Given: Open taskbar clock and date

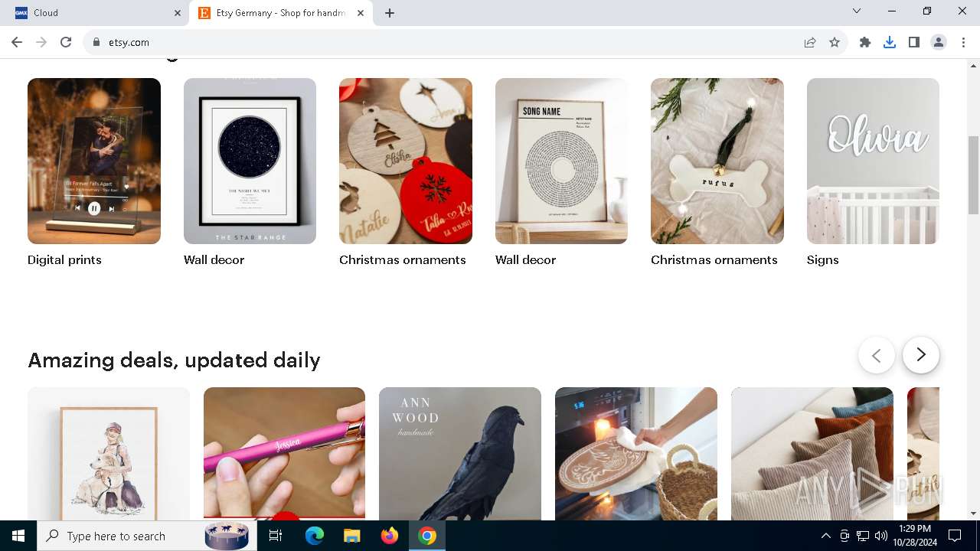Looking at the screenshot, I should [915, 536].
